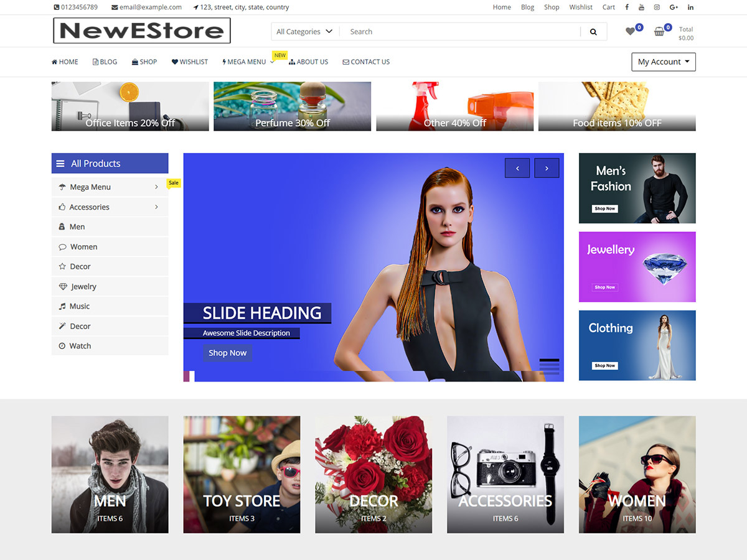Open the Contact Us menu item
The width and height of the screenshot is (747, 560).
[x=366, y=62]
